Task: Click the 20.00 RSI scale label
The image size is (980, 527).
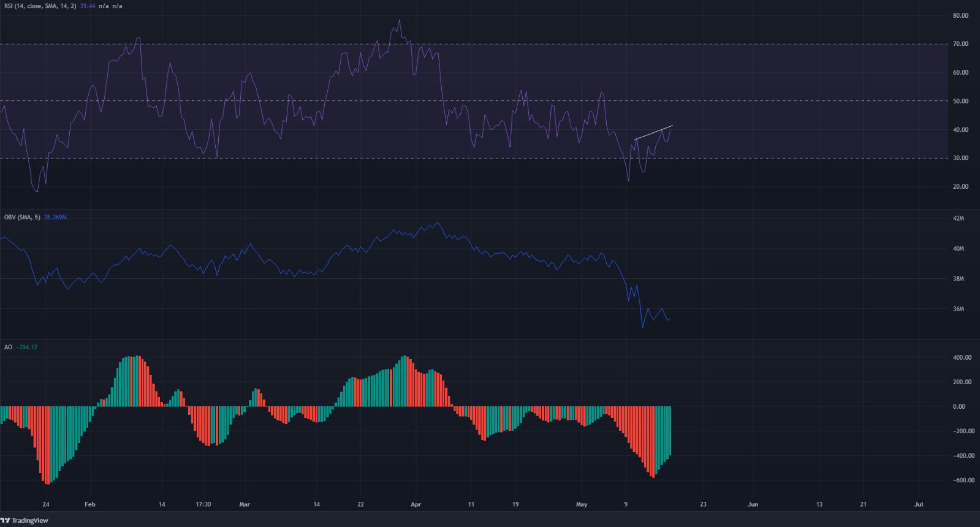Action: [960, 187]
